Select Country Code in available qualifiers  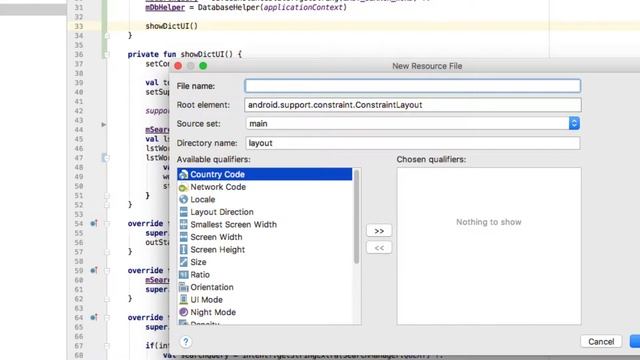(x=264, y=174)
